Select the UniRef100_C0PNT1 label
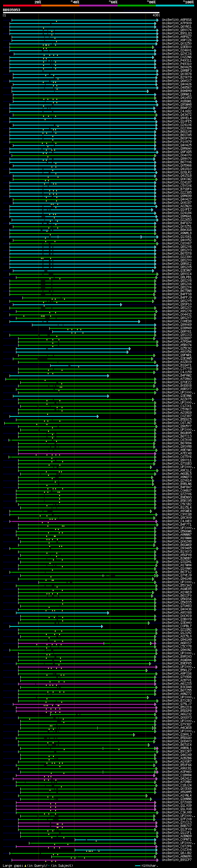197x868 pixels. [x=176, y=840]
